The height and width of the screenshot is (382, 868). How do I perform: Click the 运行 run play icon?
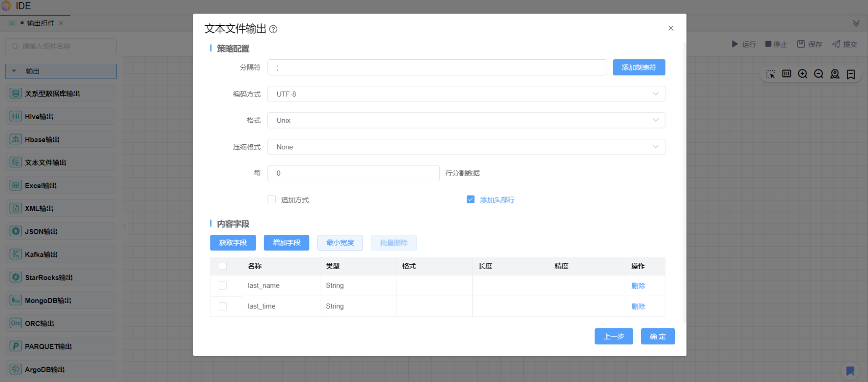(735, 44)
